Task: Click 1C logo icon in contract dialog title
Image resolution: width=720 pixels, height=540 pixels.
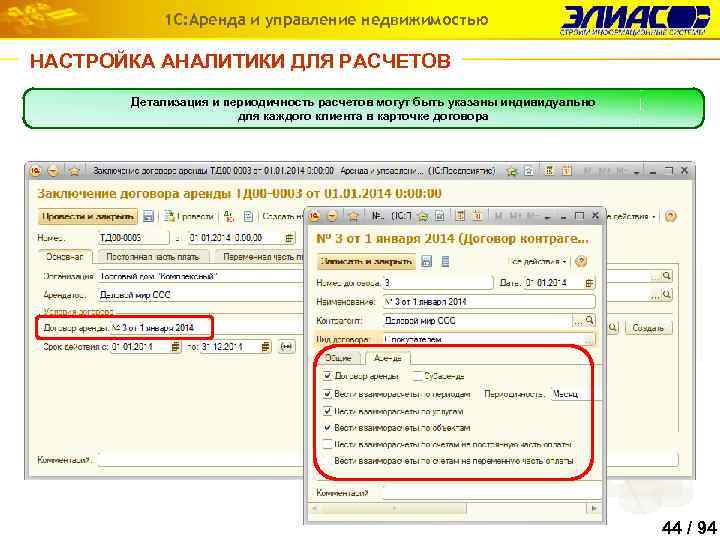Action: (315, 216)
